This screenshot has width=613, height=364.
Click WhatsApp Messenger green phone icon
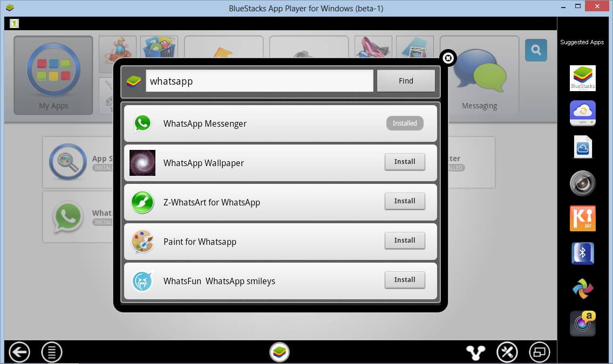click(x=142, y=123)
